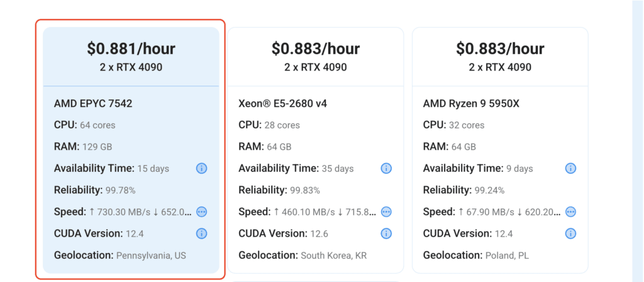Select the $0.881/hour 2 x RTX 4090 offer
The image size is (644, 282).
click(131, 57)
